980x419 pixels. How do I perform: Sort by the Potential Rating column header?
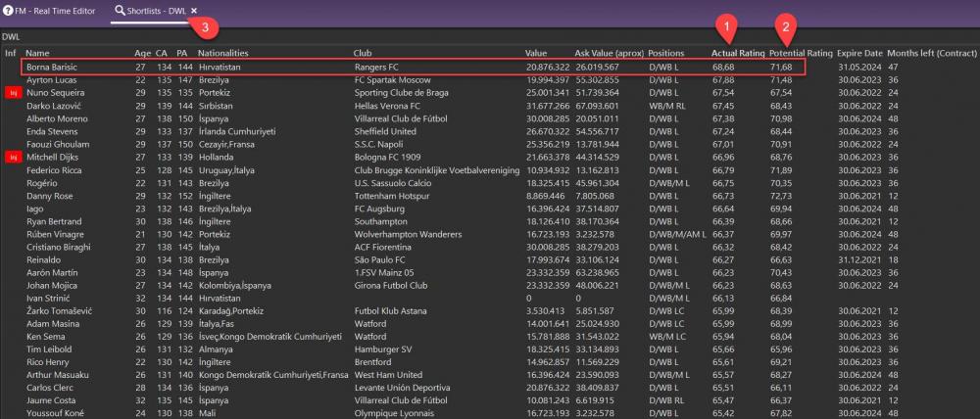coord(800,53)
